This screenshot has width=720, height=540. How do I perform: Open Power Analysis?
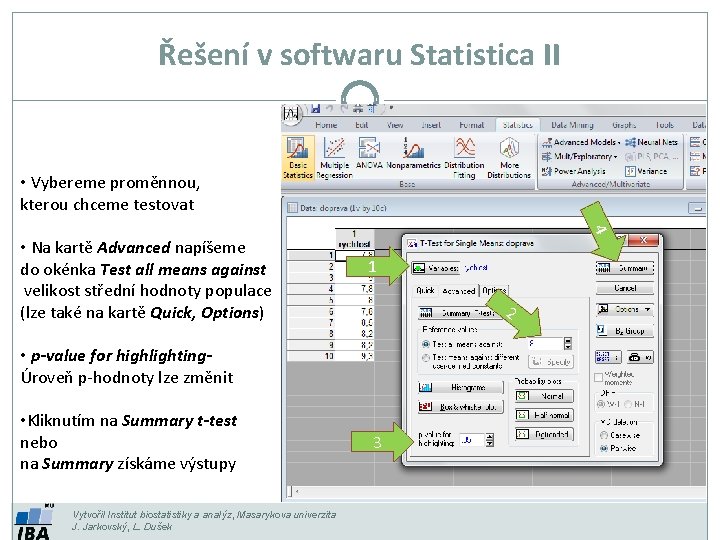click(x=574, y=171)
